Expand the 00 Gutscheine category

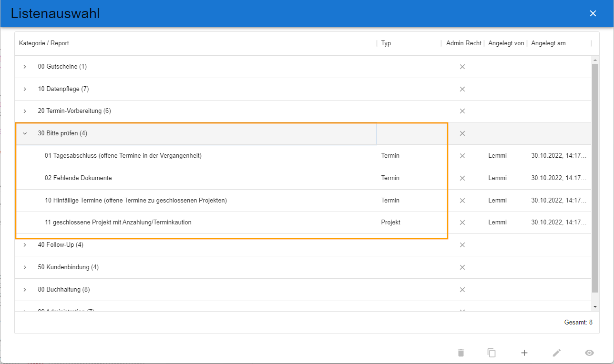[25, 67]
